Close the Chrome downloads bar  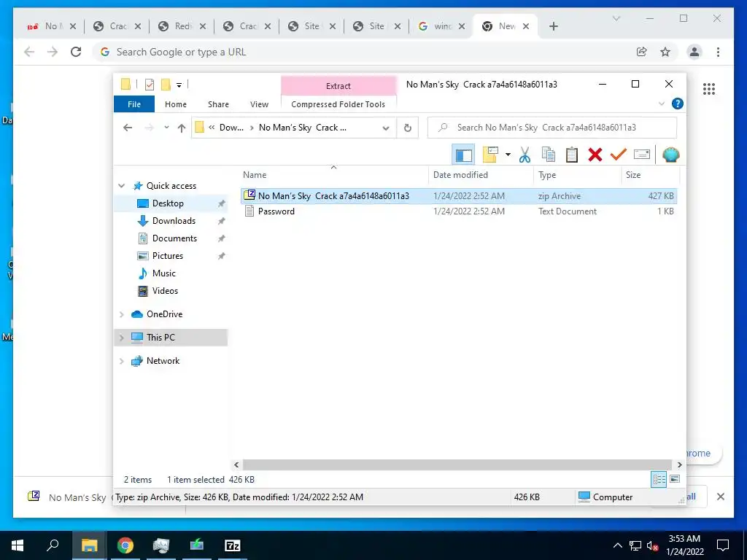point(720,497)
